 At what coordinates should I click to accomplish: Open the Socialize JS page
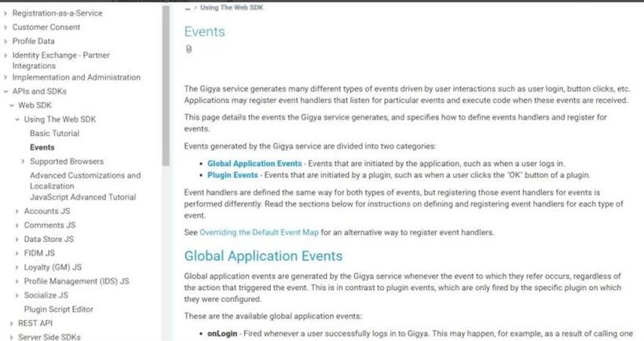click(x=46, y=295)
